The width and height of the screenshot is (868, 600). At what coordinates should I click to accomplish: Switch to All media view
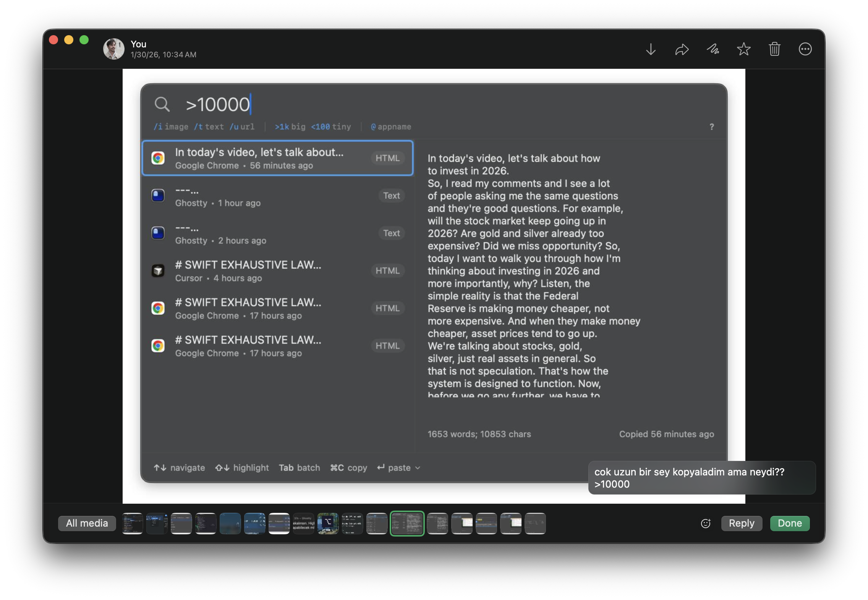click(87, 523)
